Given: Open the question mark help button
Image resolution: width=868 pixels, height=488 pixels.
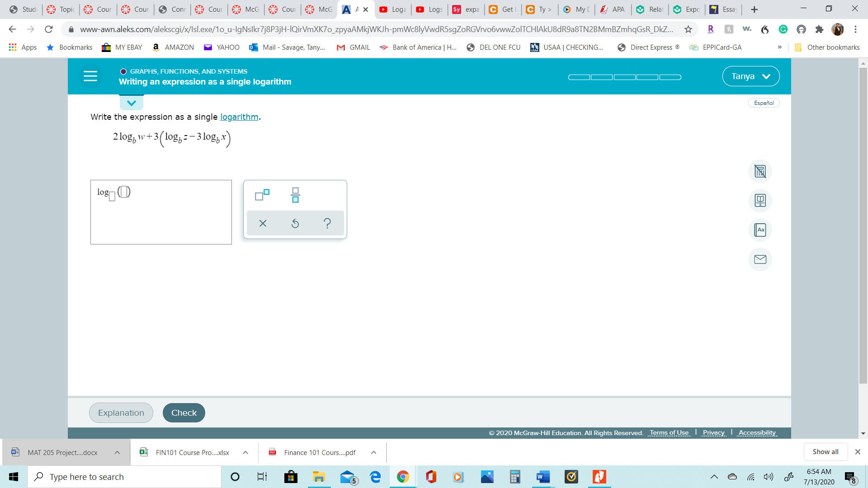Looking at the screenshot, I should click(327, 223).
